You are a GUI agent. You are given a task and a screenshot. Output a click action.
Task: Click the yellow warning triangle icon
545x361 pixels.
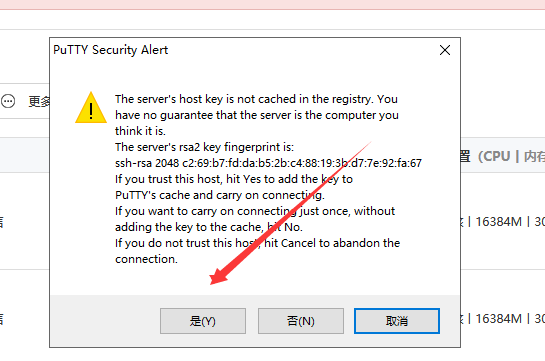(x=91, y=108)
